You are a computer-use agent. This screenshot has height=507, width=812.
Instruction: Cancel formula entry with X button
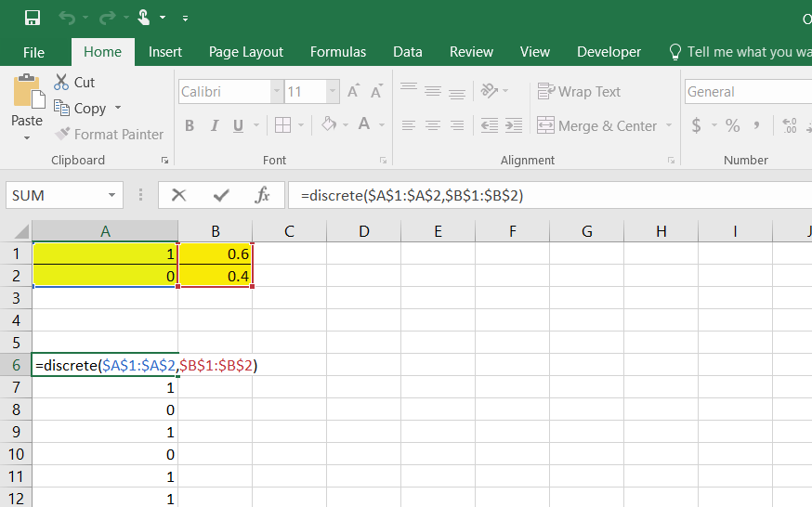pyautogui.click(x=178, y=195)
